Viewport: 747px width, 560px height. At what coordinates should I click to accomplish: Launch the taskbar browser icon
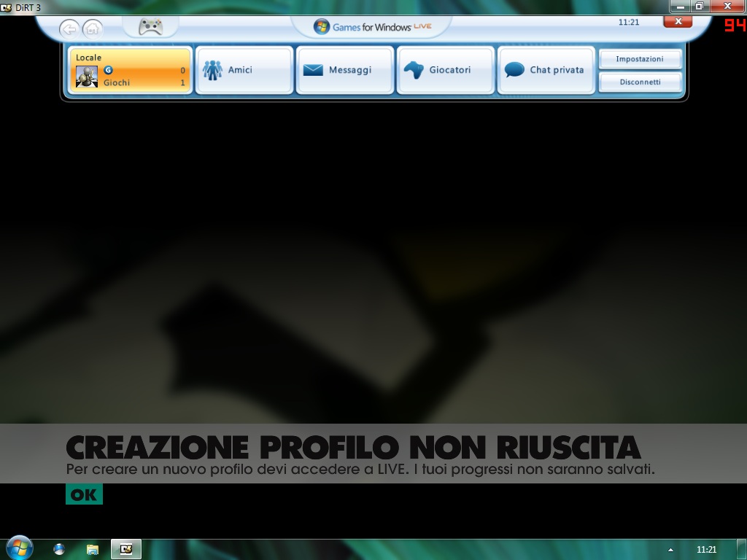coord(59,549)
